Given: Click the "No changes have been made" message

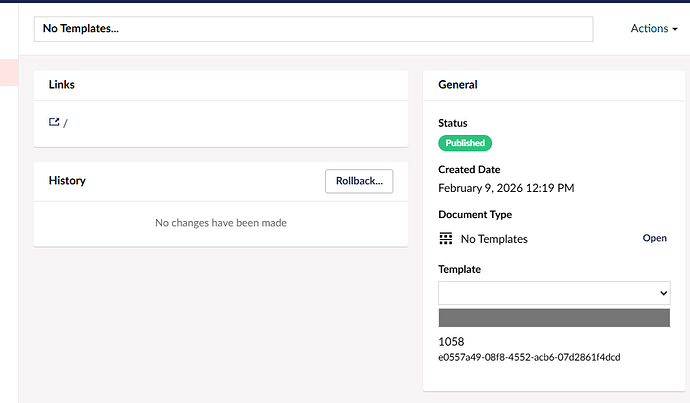Looking at the screenshot, I should 220,223.
